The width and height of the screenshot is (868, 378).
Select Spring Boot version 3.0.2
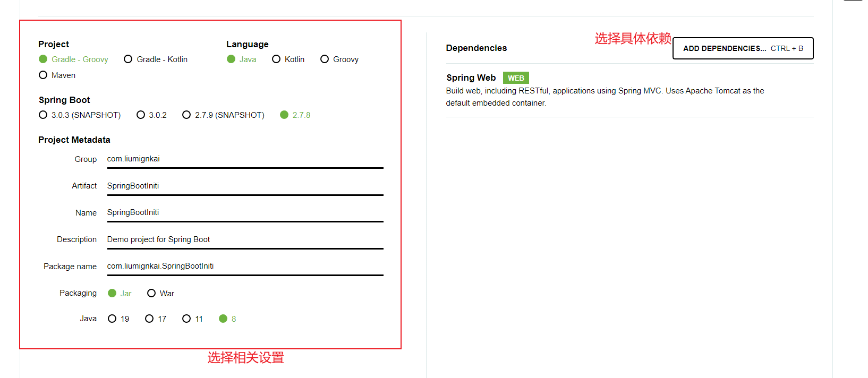coord(141,115)
